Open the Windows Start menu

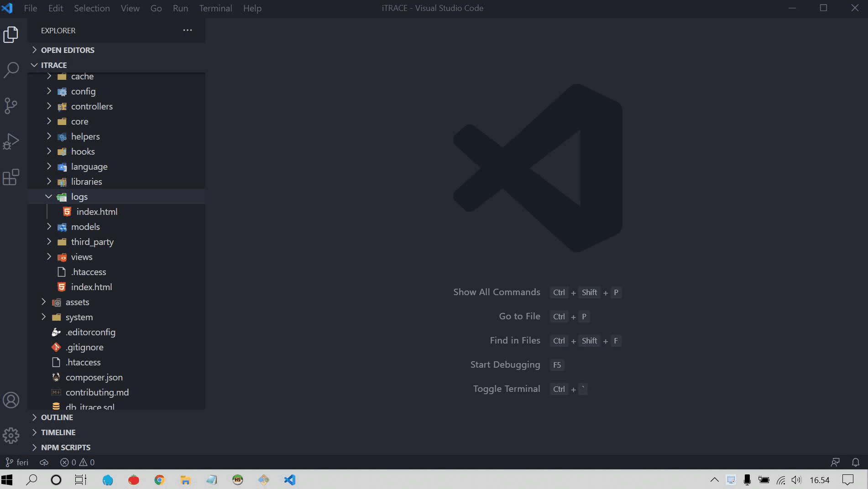(x=7, y=480)
